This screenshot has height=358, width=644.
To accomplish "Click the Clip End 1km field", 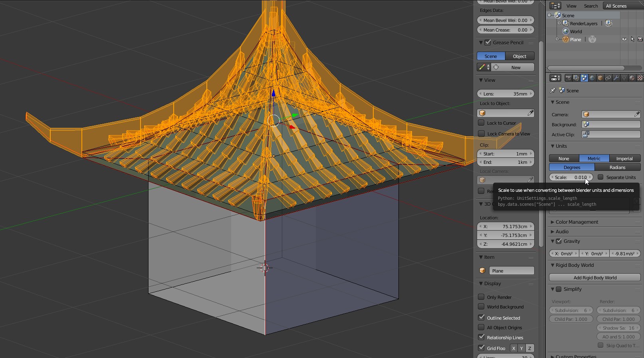I will pyautogui.click(x=505, y=162).
